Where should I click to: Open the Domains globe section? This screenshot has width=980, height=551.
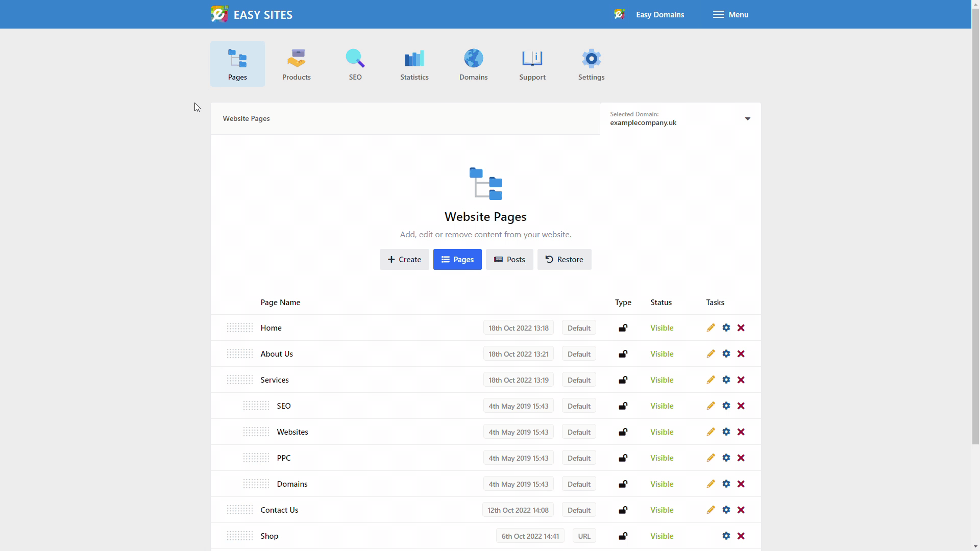[x=473, y=64]
